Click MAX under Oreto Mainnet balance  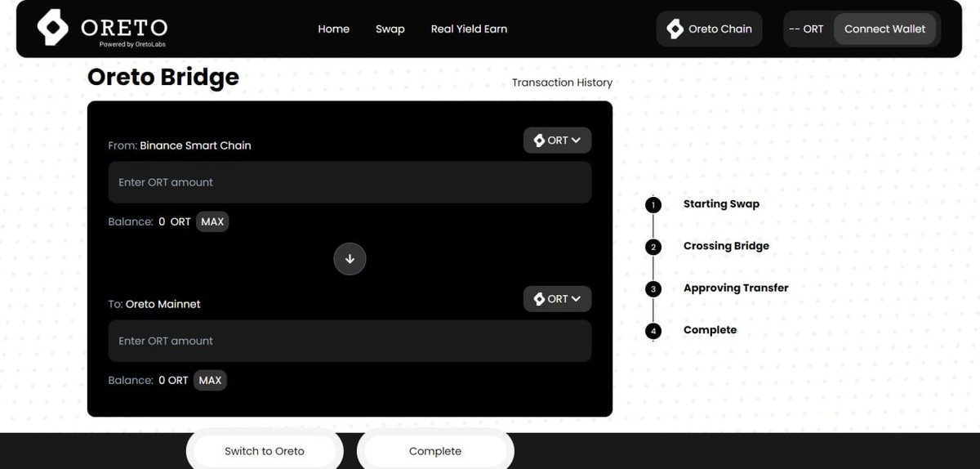point(210,380)
